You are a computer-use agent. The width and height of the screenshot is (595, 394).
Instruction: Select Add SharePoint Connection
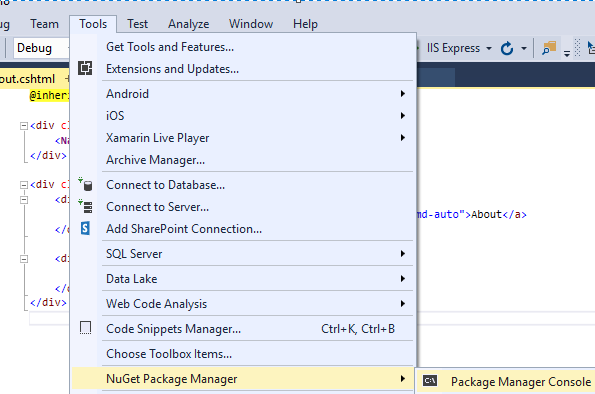[x=243, y=229]
